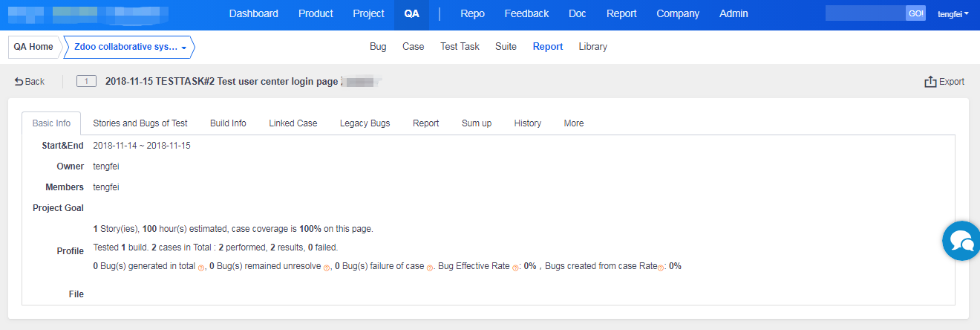Click help icon beside Bug Effective Rate
980x330 pixels.
(x=515, y=268)
